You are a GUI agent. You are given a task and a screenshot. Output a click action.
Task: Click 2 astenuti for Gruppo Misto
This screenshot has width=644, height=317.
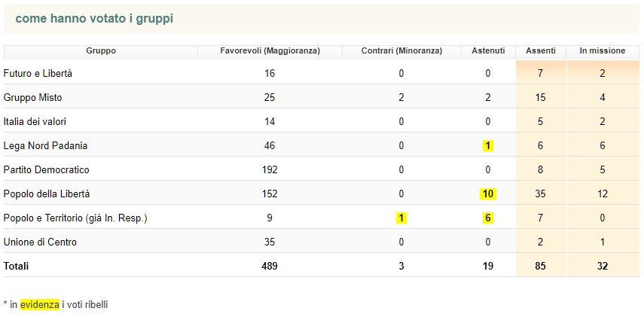click(x=487, y=98)
